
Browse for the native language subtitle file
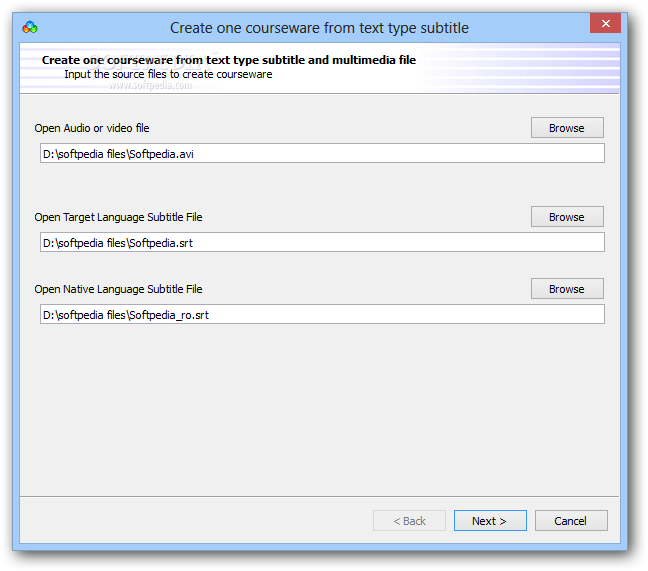point(567,288)
